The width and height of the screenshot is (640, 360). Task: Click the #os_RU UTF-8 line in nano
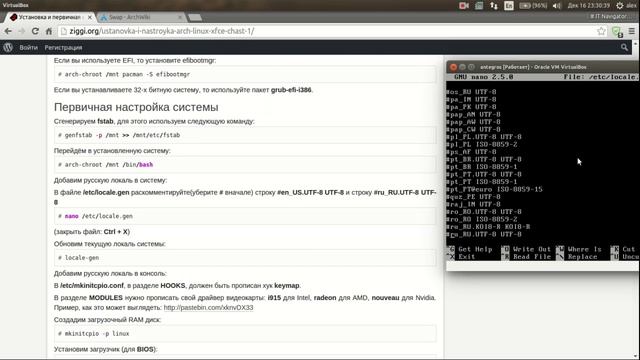click(x=471, y=92)
